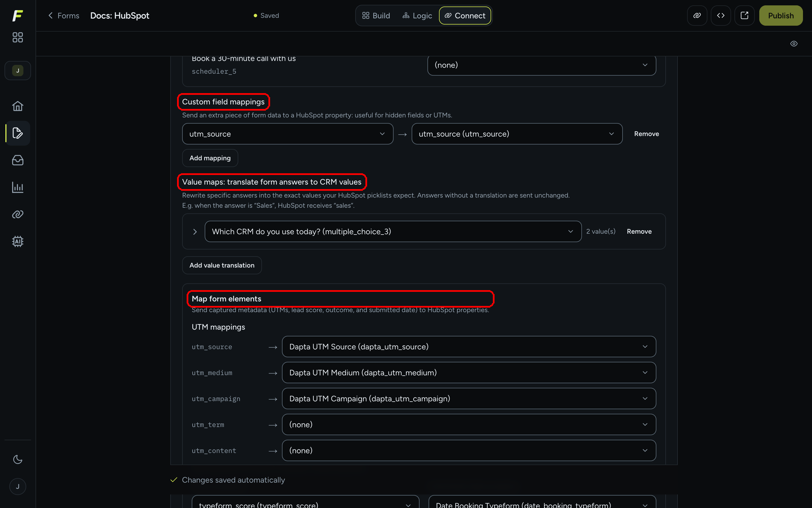Select the Connect tab
This screenshot has height=508, width=812.
point(465,16)
